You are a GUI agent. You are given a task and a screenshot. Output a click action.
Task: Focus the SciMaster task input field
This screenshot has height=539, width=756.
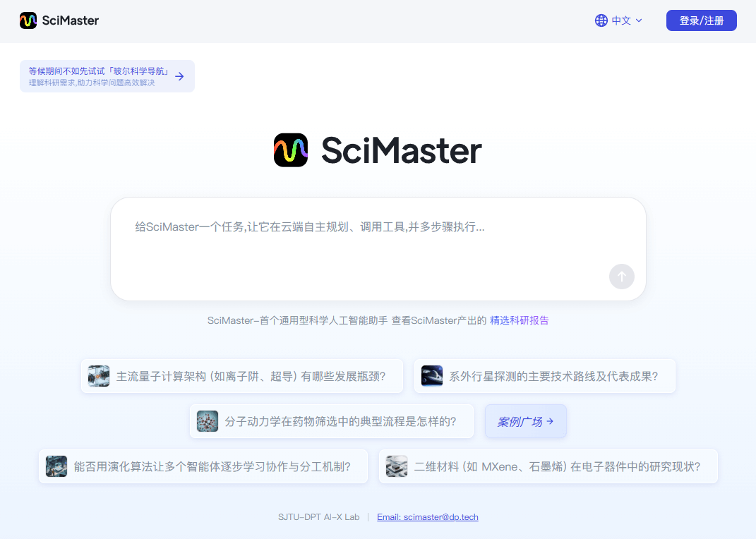click(x=378, y=249)
